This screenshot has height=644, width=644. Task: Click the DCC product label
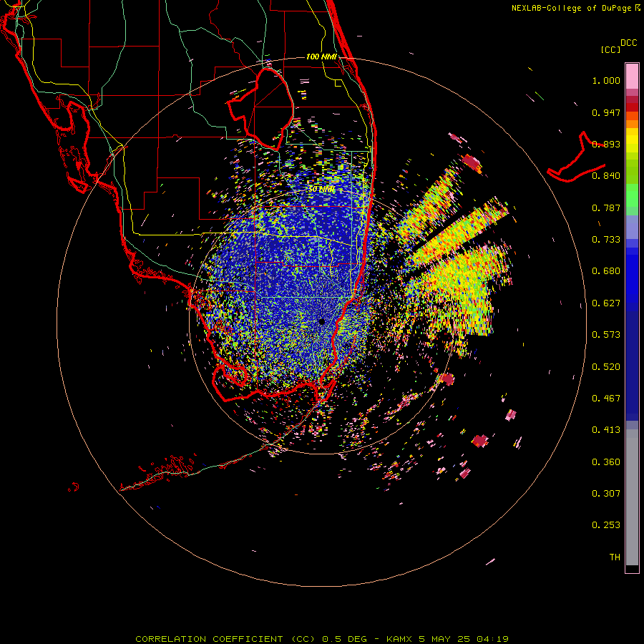pyautogui.click(x=628, y=43)
